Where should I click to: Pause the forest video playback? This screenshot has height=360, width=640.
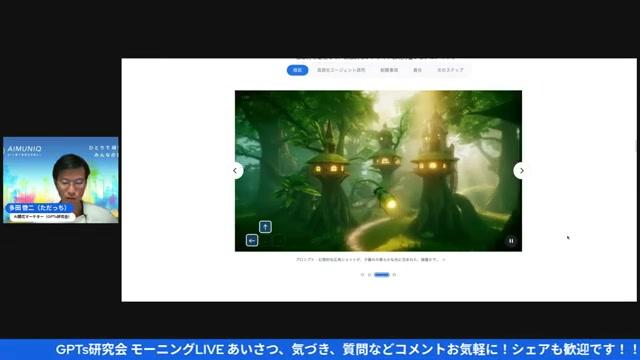pos(511,241)
